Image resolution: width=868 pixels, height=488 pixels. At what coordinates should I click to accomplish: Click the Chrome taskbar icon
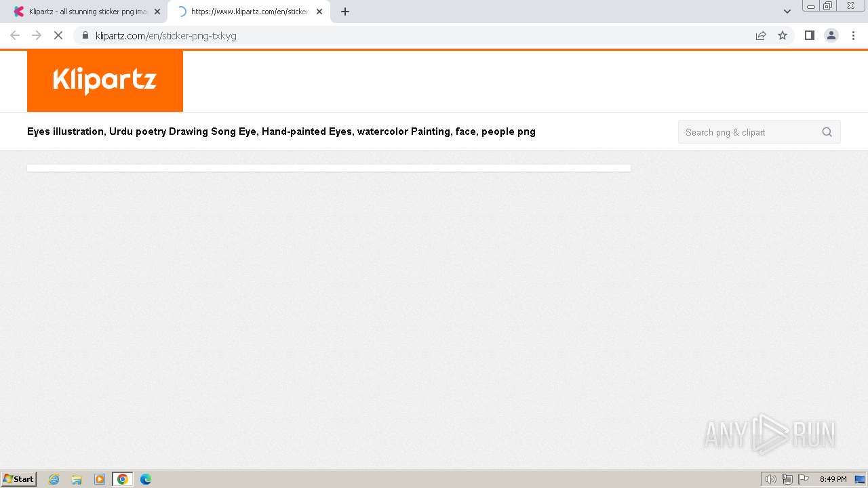tap(122, 479)
